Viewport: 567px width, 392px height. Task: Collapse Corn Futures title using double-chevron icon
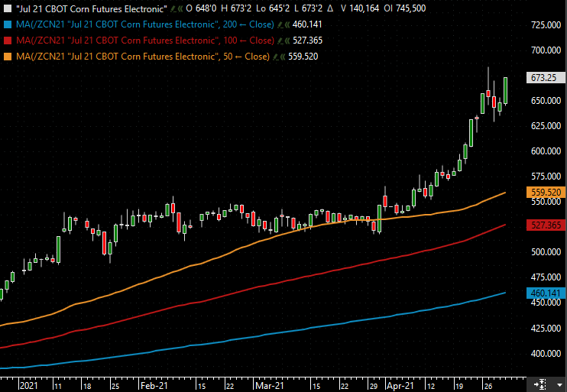point(180,8)
